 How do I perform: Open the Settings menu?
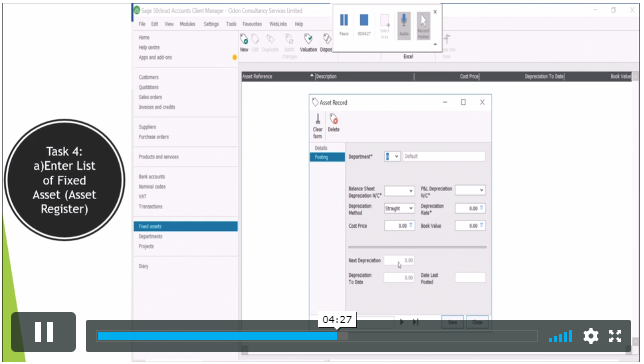(x=211, y=24)
